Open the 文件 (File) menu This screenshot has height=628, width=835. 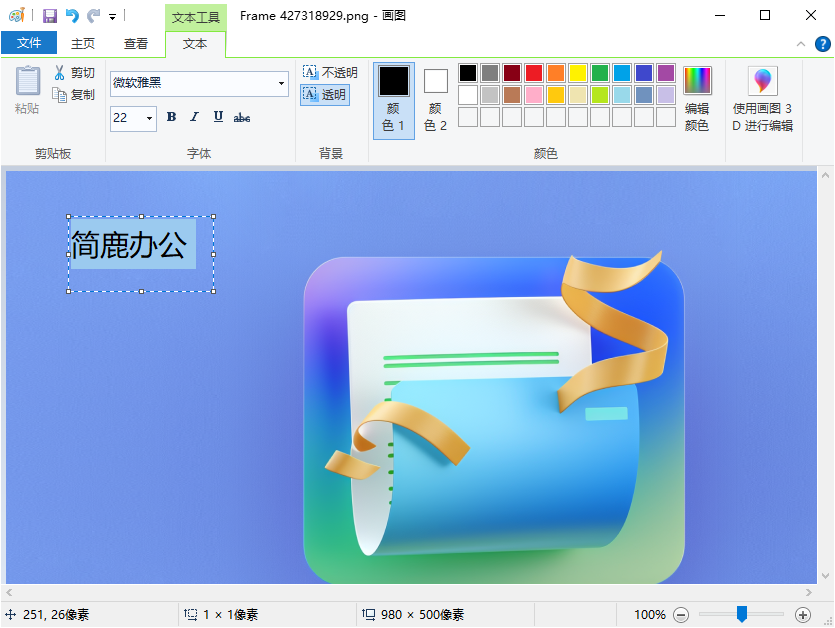[30, 43]
